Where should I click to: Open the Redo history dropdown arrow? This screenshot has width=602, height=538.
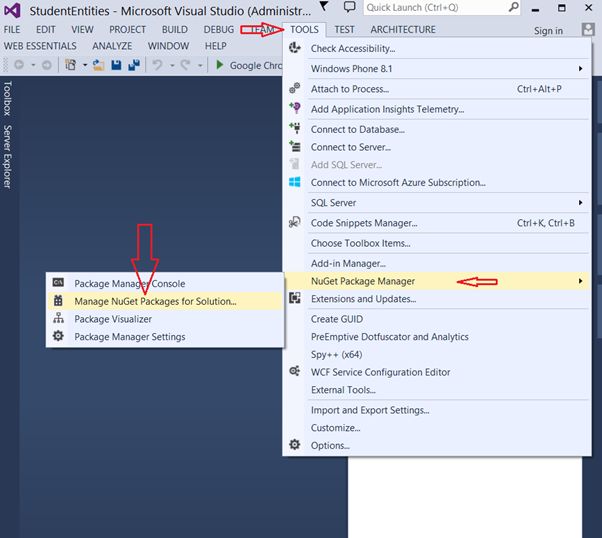[x=200, y=65]
